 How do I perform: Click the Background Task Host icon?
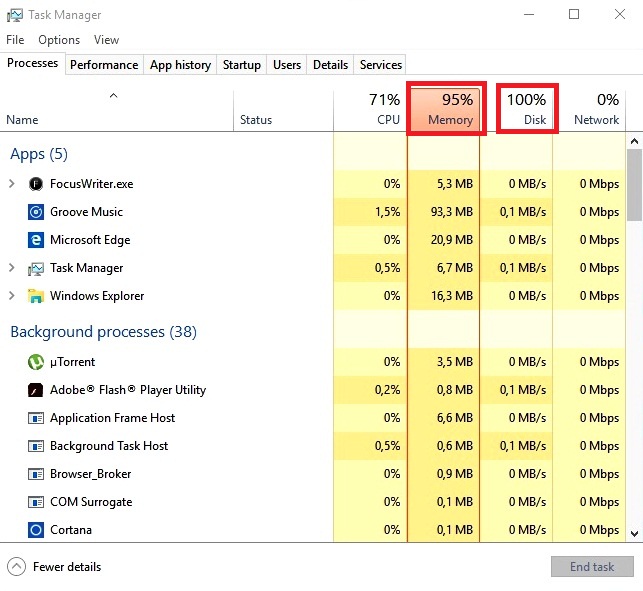(36, 446)
